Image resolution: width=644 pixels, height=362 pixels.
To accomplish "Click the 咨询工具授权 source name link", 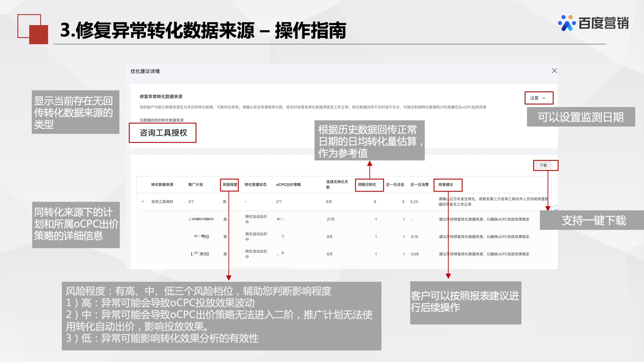I will (x=163, y=201).
